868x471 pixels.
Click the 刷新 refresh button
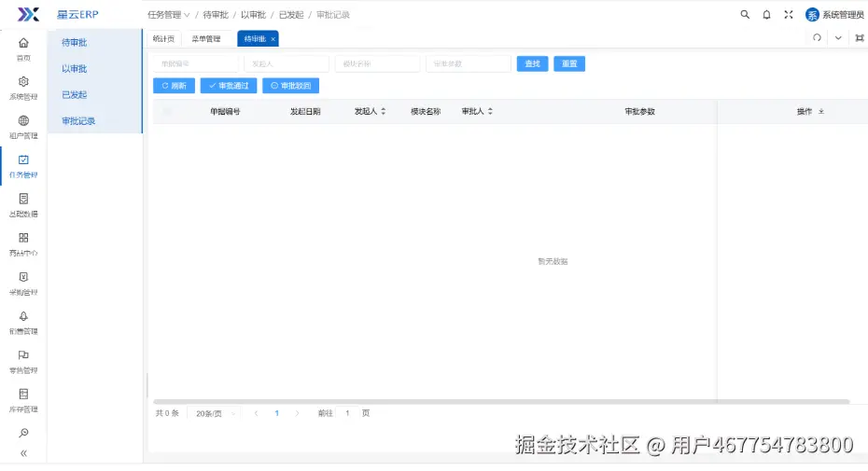click(174, 86)
